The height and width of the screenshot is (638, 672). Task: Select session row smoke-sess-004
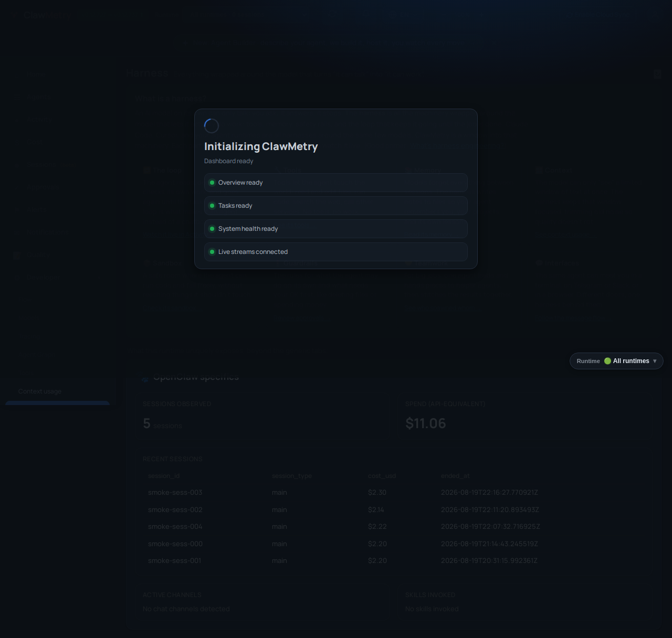point(393,527)
